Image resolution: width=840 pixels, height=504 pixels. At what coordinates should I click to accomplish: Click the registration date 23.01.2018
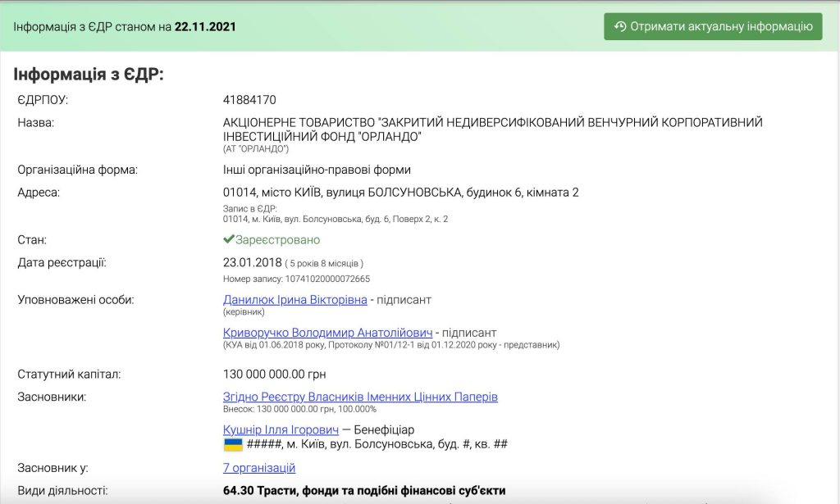[x=251, y=263]
